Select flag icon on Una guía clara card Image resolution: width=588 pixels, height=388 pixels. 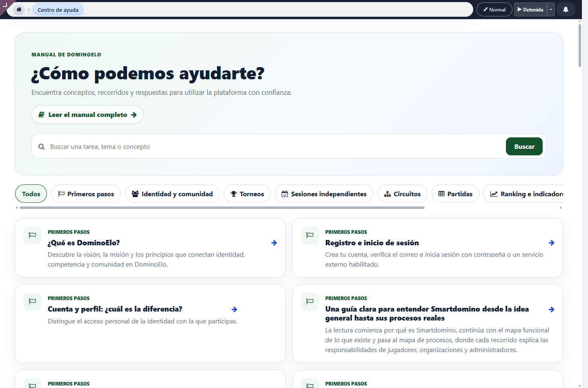tap(310, 301)
